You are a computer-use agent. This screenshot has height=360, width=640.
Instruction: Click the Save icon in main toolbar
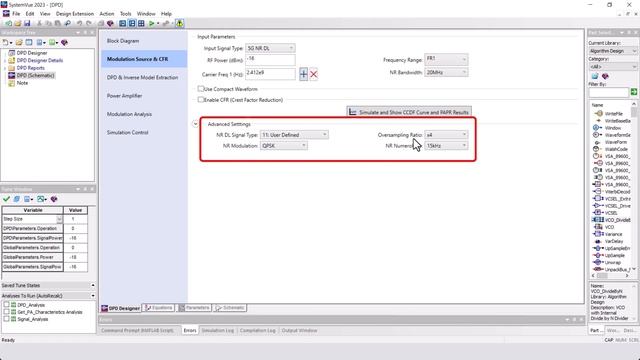point(27,23)
